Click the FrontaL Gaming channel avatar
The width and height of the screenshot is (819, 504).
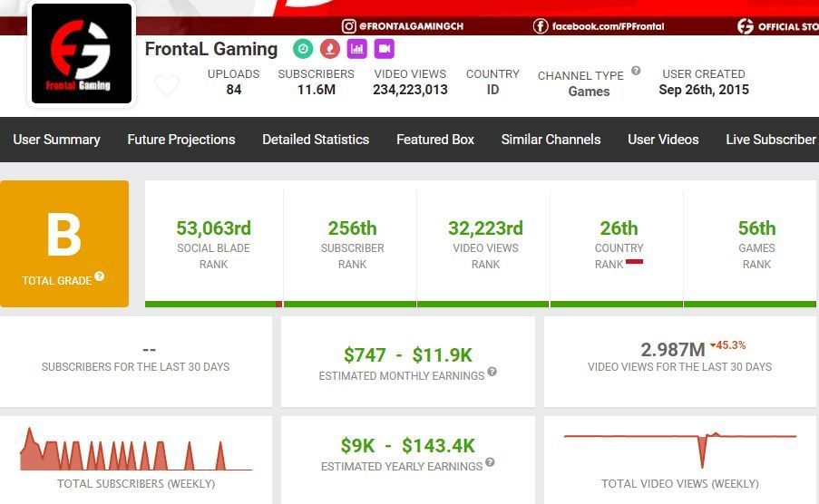point(83,53)
